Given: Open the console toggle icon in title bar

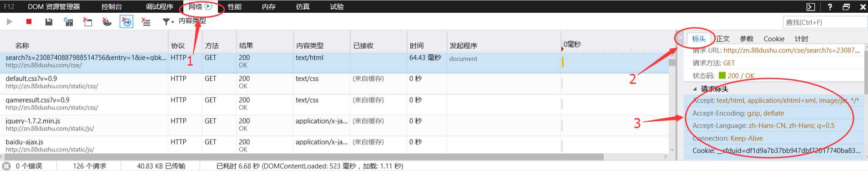Looking at the screenshot, I should [811, 6].
